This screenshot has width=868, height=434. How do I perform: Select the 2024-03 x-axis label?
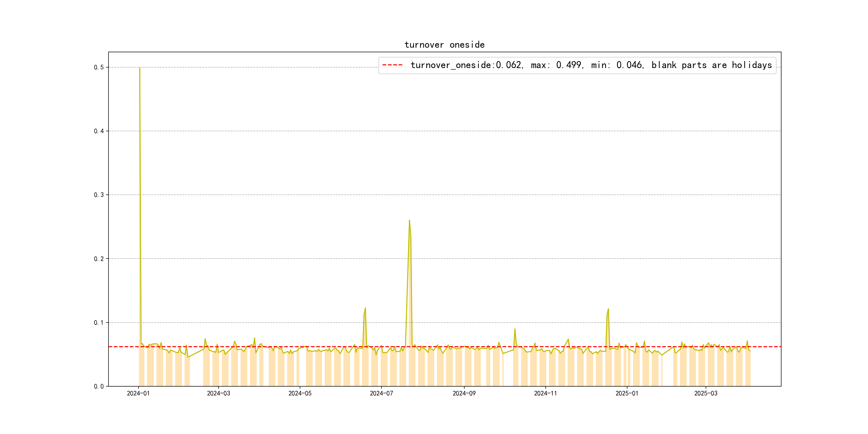tap(218, 393)
